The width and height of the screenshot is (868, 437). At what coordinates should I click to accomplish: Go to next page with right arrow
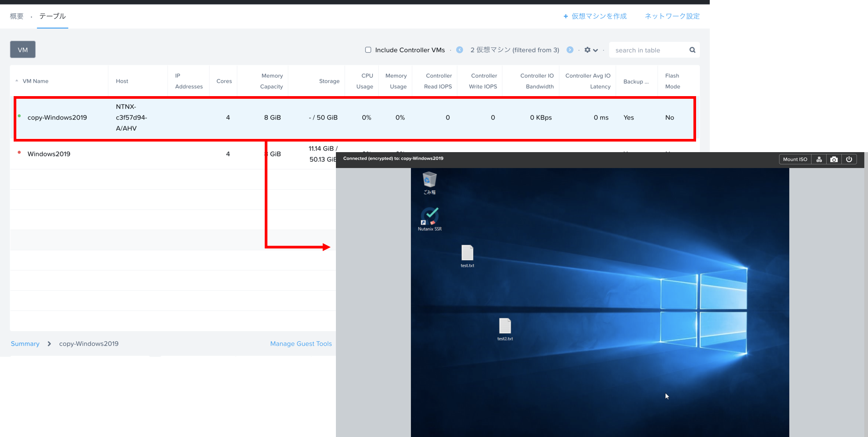[570, 50]
